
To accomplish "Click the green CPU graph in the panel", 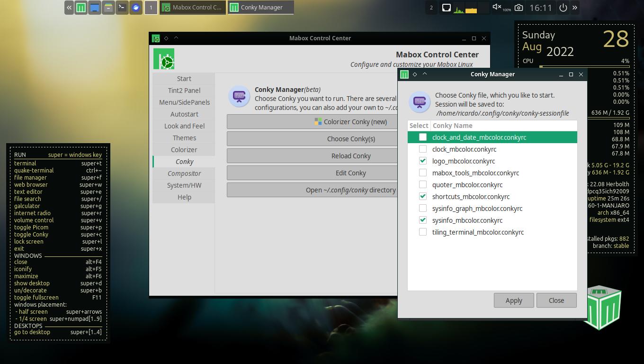I will pos(459,8).
